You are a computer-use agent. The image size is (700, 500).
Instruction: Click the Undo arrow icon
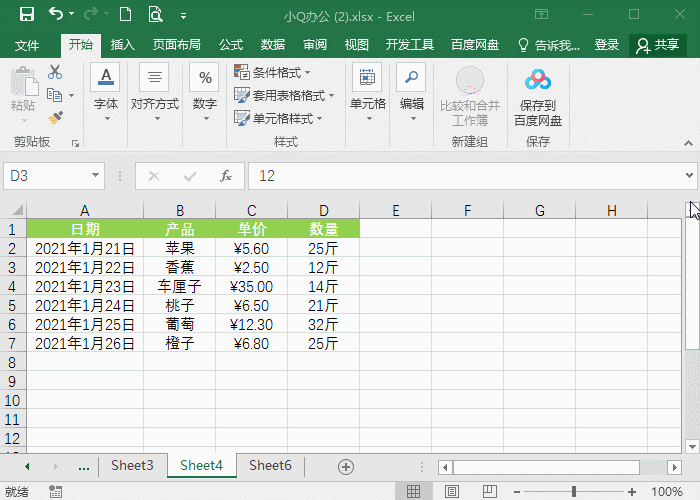56,14
